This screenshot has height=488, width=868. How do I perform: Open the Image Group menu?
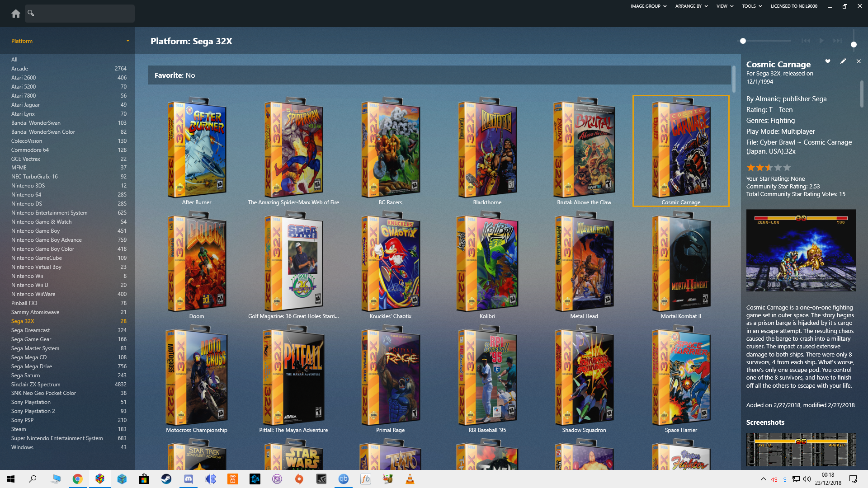tap(648, 6)
